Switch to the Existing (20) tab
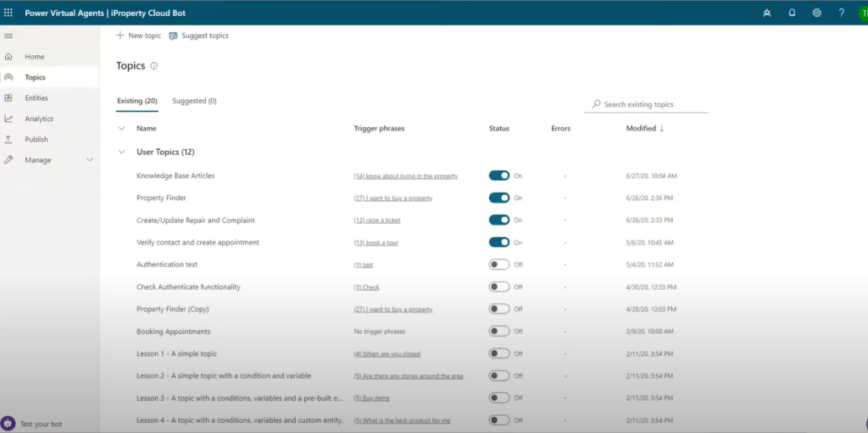Screen dimensions: 868x433 point(137,102)
